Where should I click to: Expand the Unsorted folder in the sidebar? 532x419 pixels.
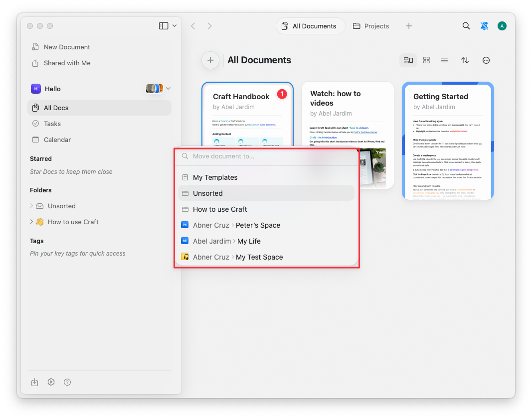coord(31,206)
